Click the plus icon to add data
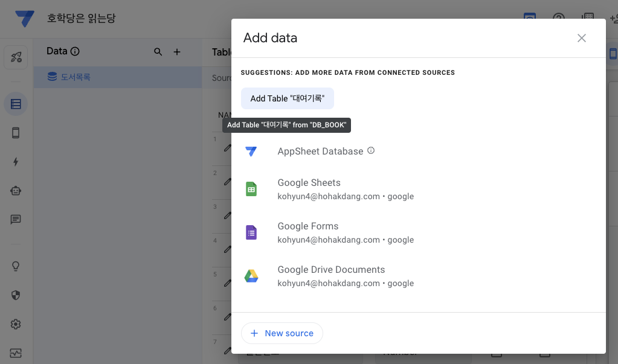The height and width of the screenshot is (364, 618). [177, 51]
